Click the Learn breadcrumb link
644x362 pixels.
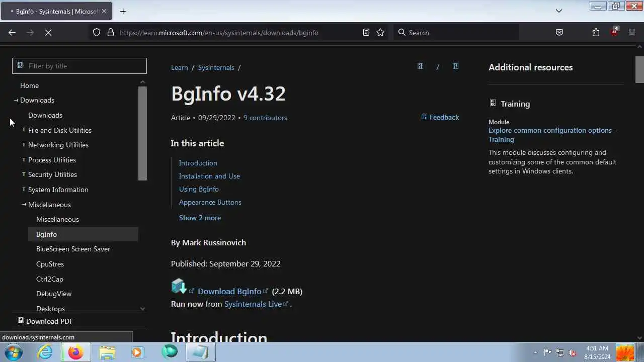pos(179,67)
